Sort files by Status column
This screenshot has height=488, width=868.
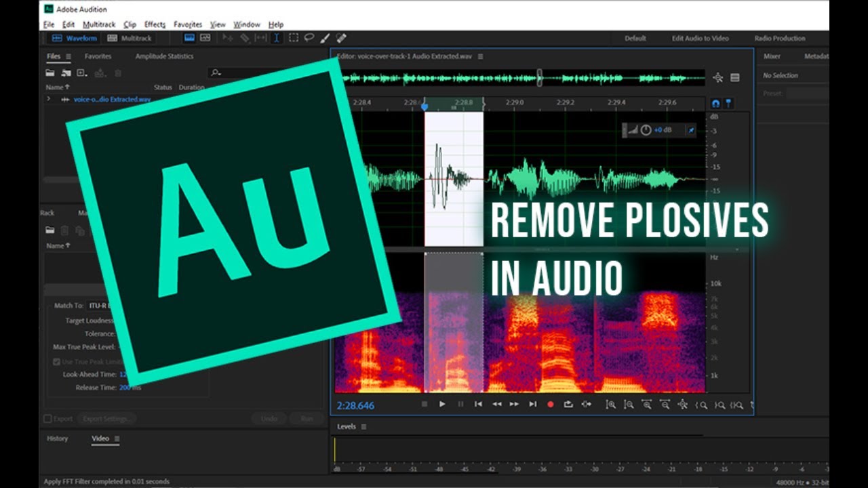pos(163,87)
